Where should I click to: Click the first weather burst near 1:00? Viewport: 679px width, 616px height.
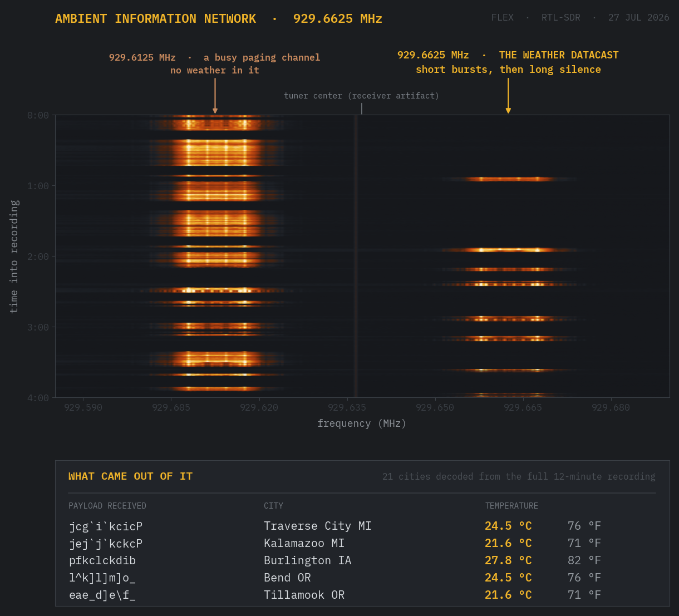[508, 179]
